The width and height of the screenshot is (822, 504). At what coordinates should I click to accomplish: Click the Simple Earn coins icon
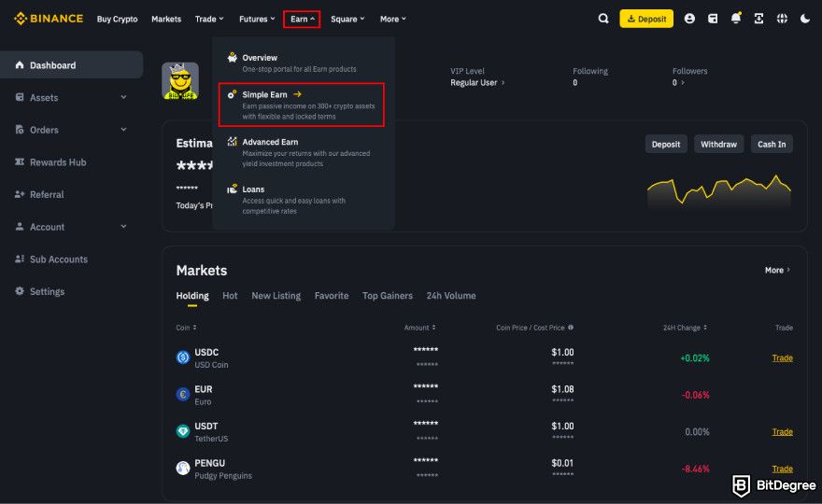(233, 94)
